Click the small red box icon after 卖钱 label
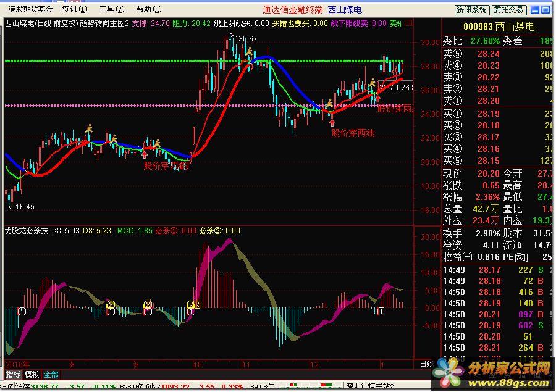The image size is (556, 392). pyautogui.click(x=409, y=23)
